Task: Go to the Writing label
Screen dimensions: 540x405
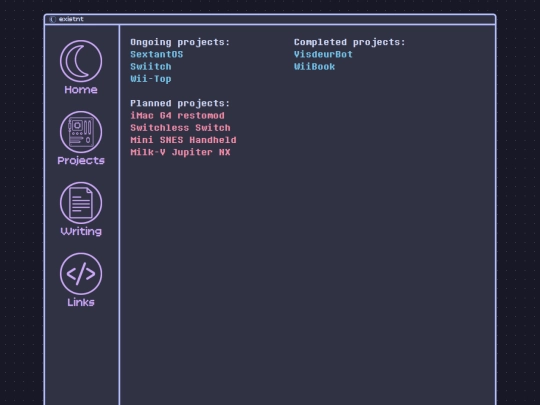Action: [81, 232]
